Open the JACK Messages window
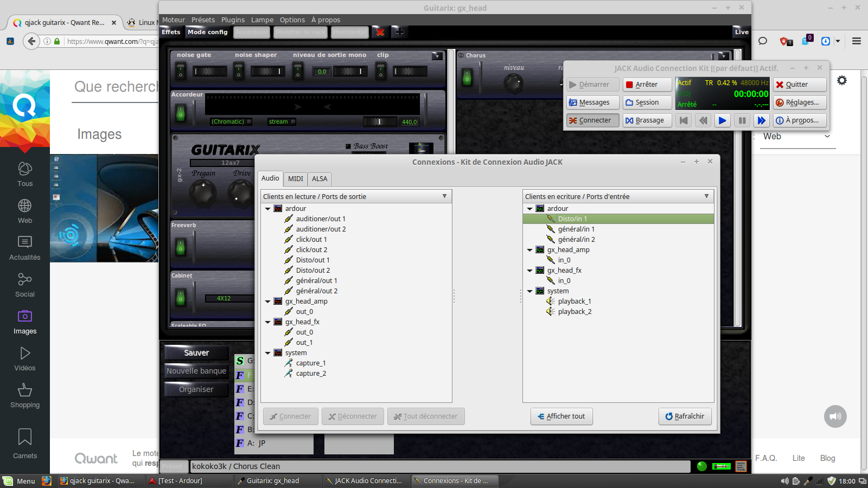 tap(593, 102)
